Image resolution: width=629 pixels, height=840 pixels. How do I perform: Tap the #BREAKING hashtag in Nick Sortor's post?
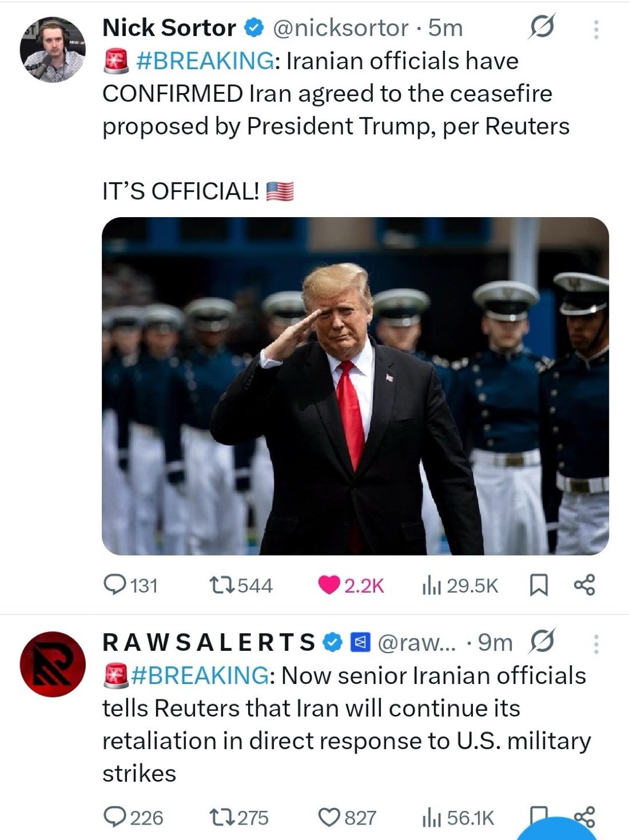pos(205,61)
